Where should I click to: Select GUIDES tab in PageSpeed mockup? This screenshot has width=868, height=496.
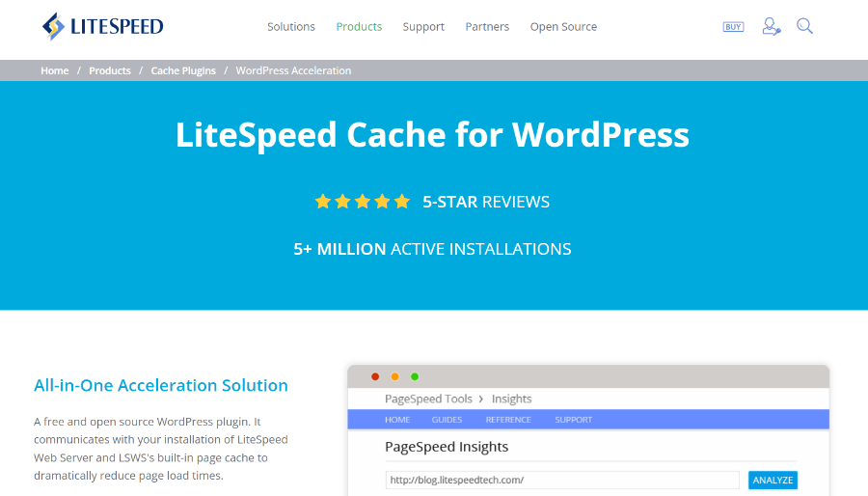tap(447, 420)
